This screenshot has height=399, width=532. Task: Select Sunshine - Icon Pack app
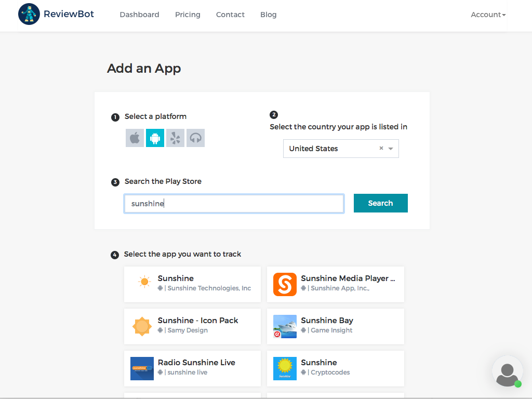click(x=192, y=326)
